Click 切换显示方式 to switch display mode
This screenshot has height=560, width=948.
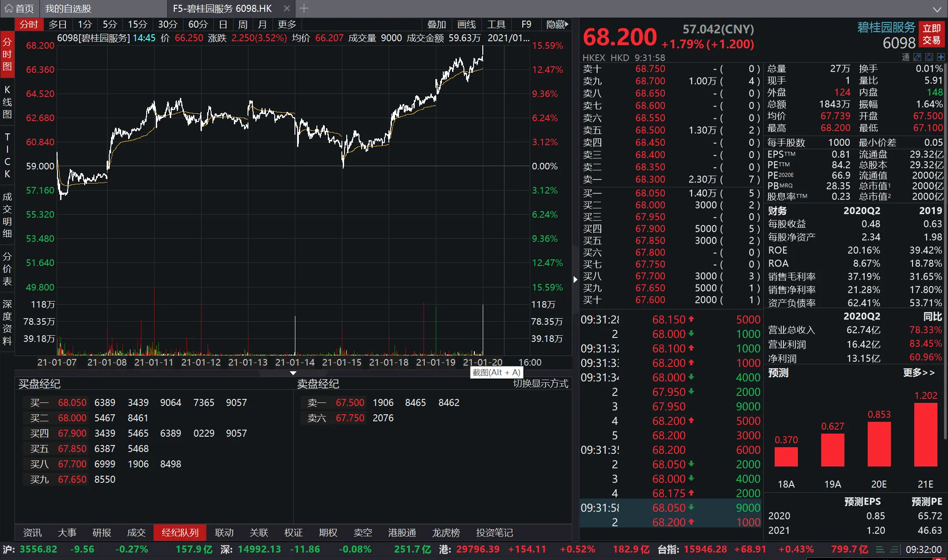541,384
